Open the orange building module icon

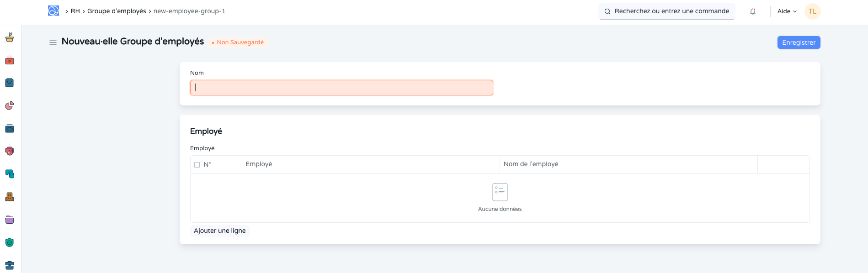[10, 197]
